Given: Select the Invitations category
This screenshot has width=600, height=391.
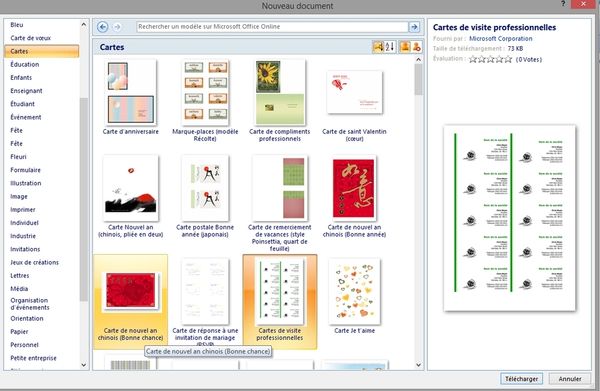Looking at the screenshot, I should click(25, 249).
